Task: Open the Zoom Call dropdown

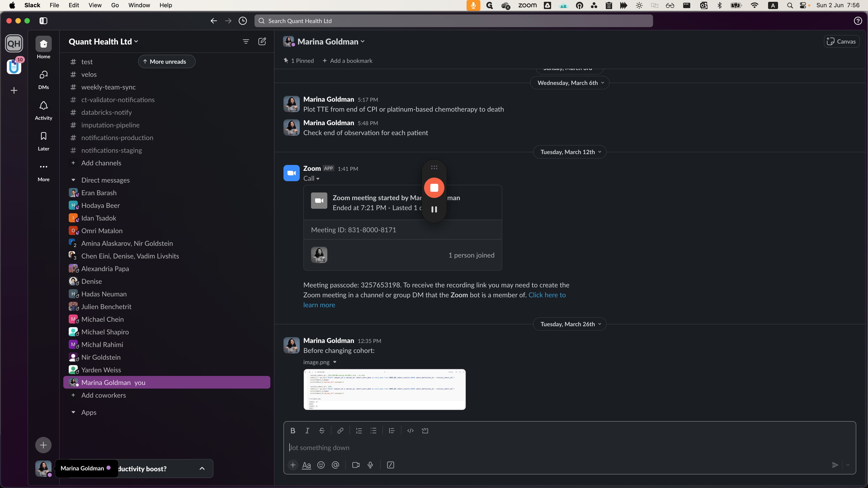Action: (311, 178)
